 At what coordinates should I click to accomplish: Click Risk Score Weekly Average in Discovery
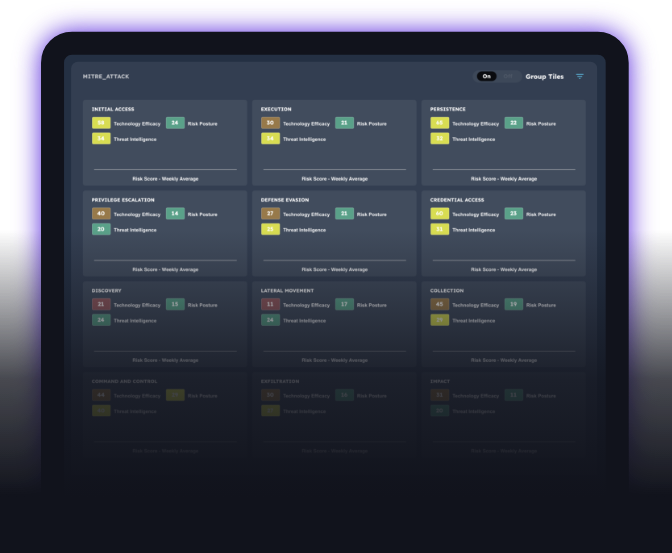click(x=165, y=361)
